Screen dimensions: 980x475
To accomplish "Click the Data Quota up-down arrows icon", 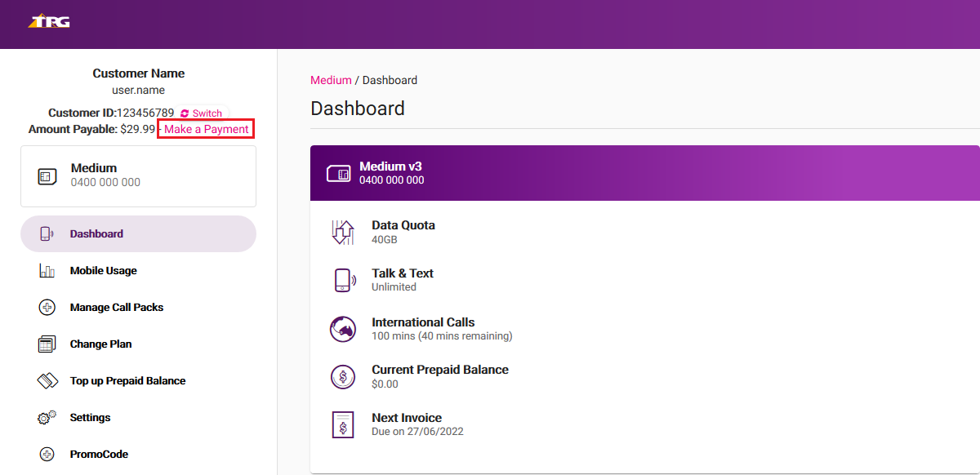I will pyautogui.click(x=342, y=232).
